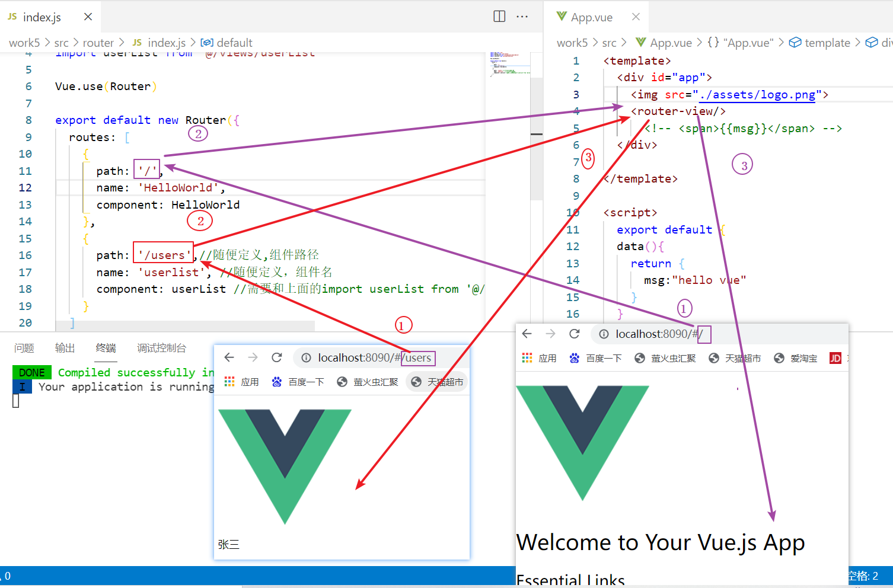Split the editor with the split icon
The width and height of the screenshot is (893, 588).
coord(499,16)
